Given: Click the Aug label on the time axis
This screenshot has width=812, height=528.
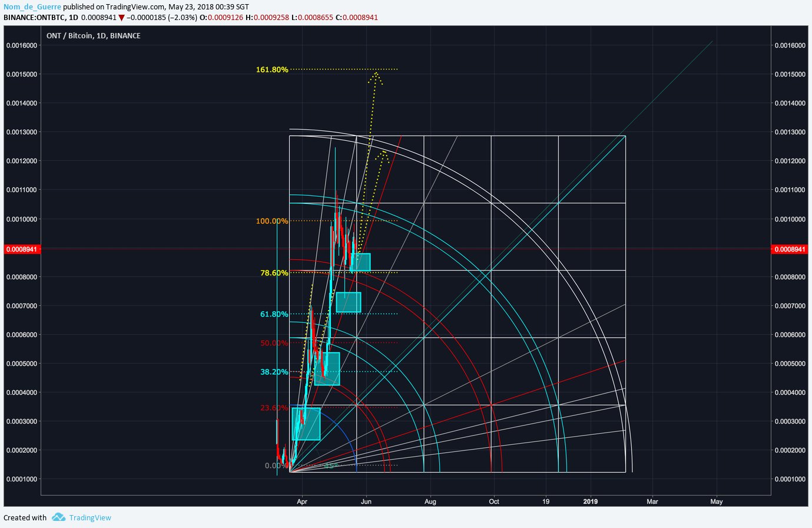Looking at the screenshot, I should click(430, 501).
